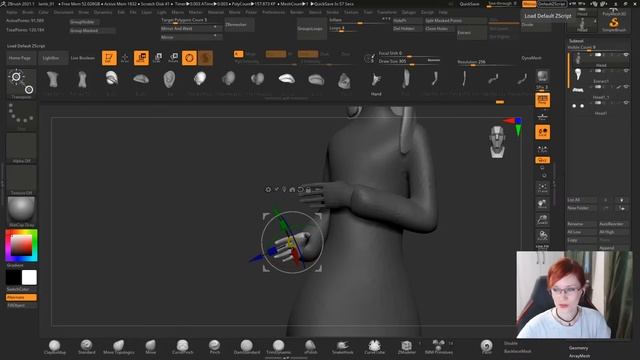The image size is (640, 360).
Task: Open the Render menu
Action: point(297,12)
